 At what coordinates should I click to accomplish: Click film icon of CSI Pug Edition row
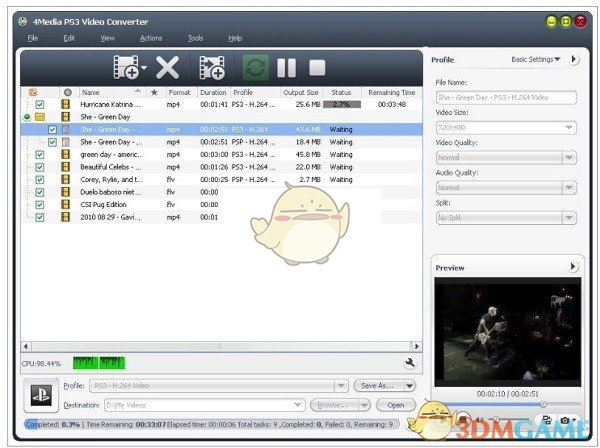click(x=66, y=204)
